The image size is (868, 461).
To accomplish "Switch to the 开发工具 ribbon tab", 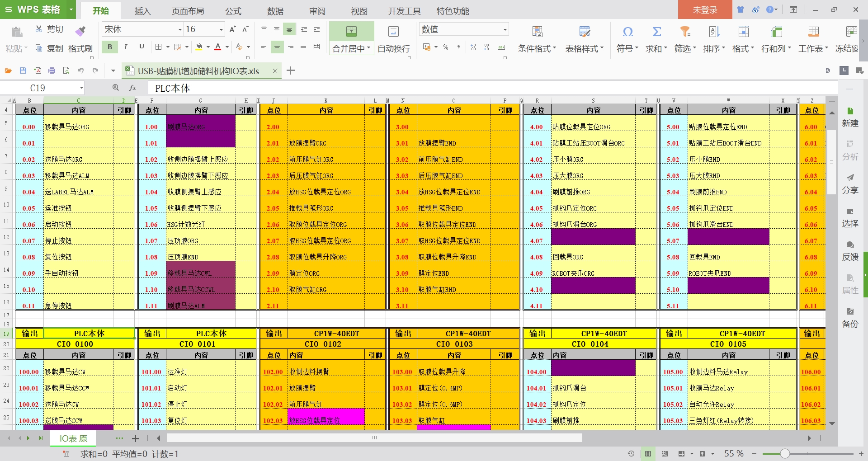I will (x=404, y=11).
